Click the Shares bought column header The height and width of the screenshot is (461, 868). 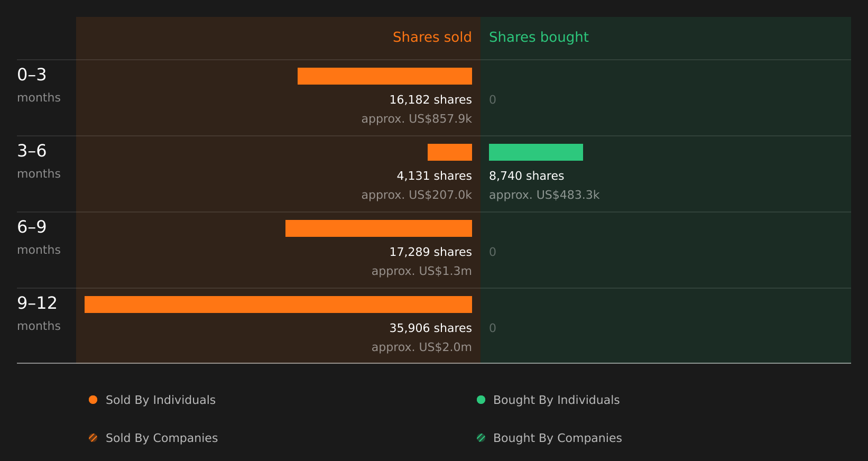tap(539, 38)
